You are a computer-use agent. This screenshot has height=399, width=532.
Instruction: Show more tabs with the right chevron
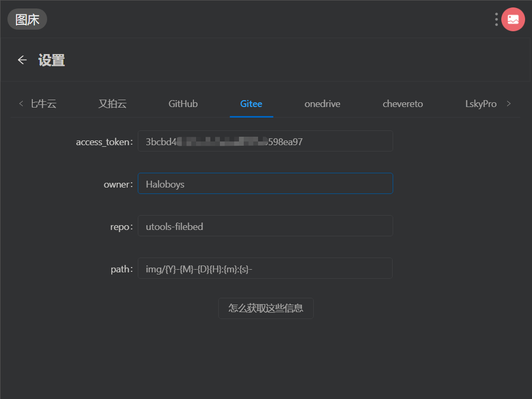click(x=509, y=103)
